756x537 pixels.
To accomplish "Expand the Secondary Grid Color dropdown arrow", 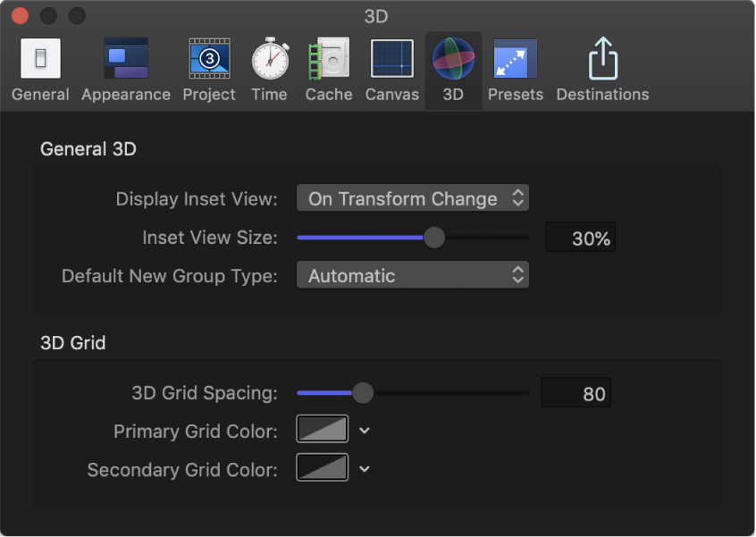I will coord(363,469).
